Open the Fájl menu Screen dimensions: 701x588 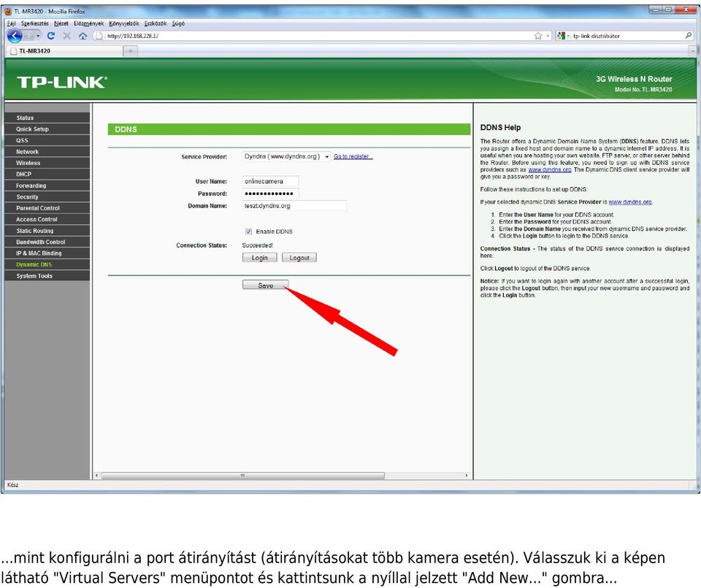point(11,23)
